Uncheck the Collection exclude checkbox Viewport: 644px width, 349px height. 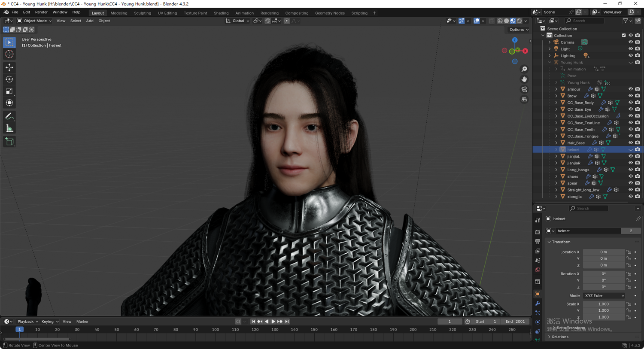(x=624, y=36)
